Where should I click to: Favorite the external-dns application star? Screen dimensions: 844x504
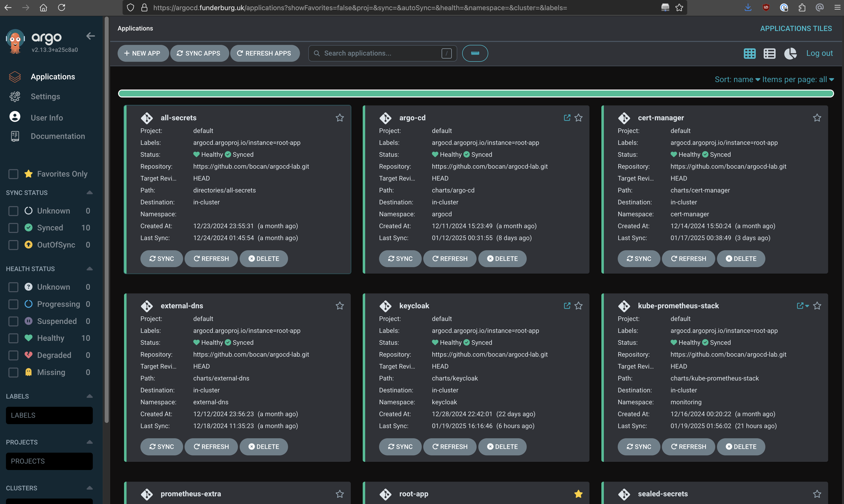340,306
